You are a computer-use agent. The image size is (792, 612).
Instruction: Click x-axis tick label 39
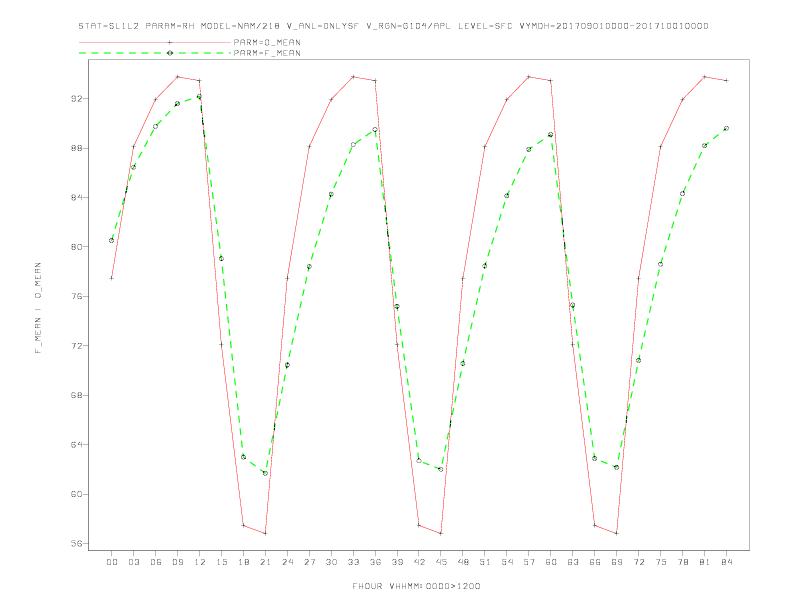coord(397,562)
